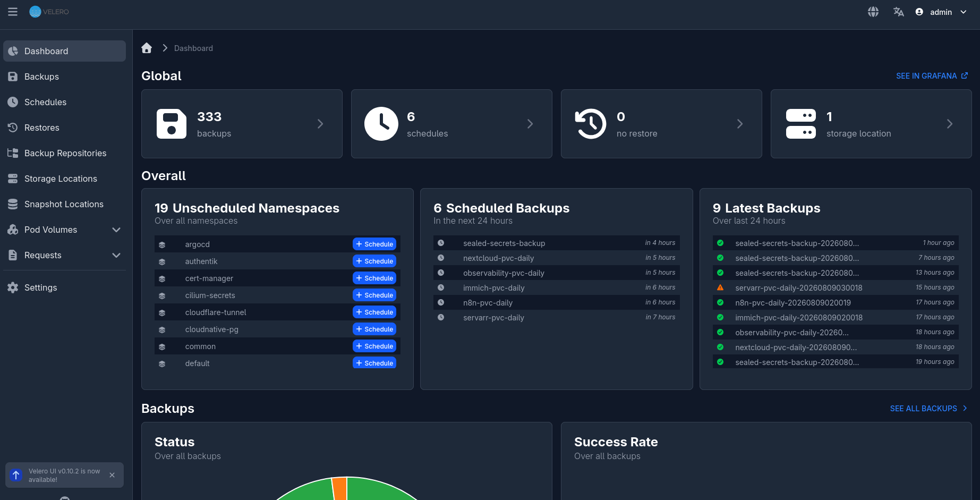Open the observability-pvc-daily latest backup row
Screen dimensions: 980x500
tap(836, 332)
